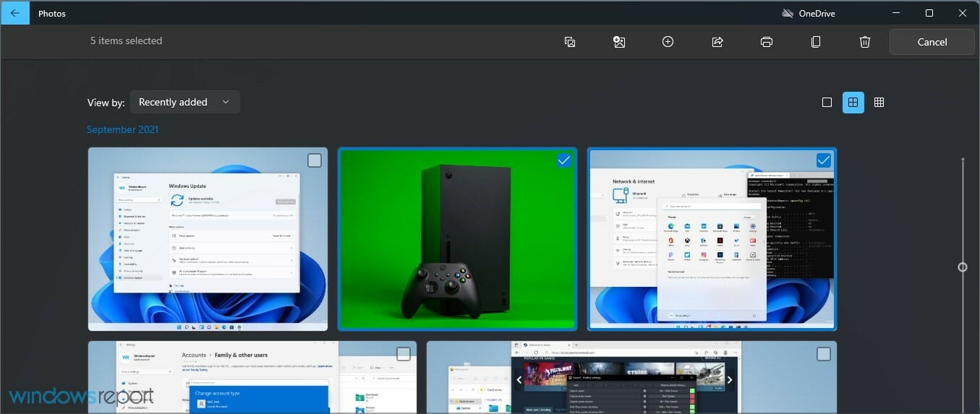Check the Windows Update screenshot checkbox
Image resolution: width=980 pixels, height=414 pixels.
click(x=315, y=160)
